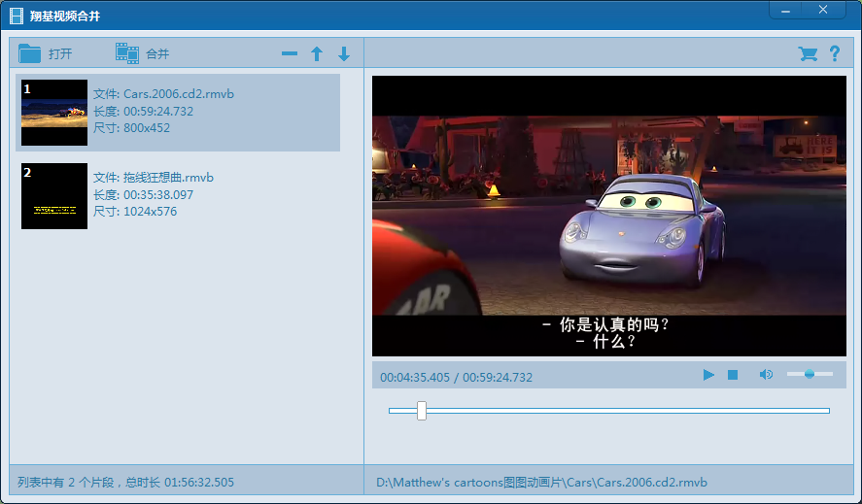Click playback time 00:04:35.405 display
This screenshot has width=862, height=504.
pyautogui.click(x=415, y=378)
